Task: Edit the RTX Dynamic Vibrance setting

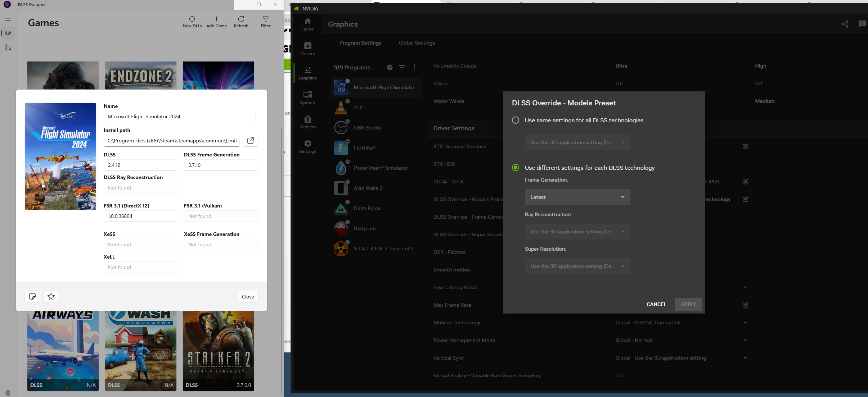Action: [745, 146]
